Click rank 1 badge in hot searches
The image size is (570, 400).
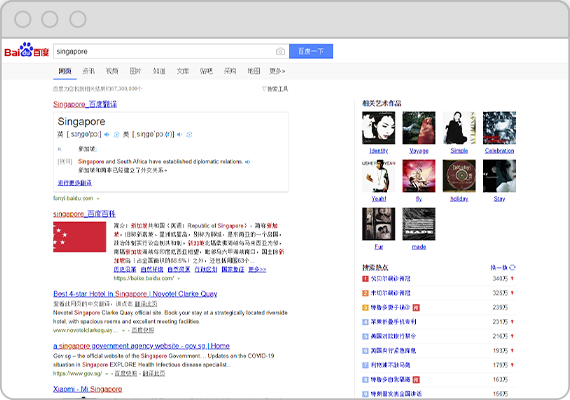pos(365,279)
